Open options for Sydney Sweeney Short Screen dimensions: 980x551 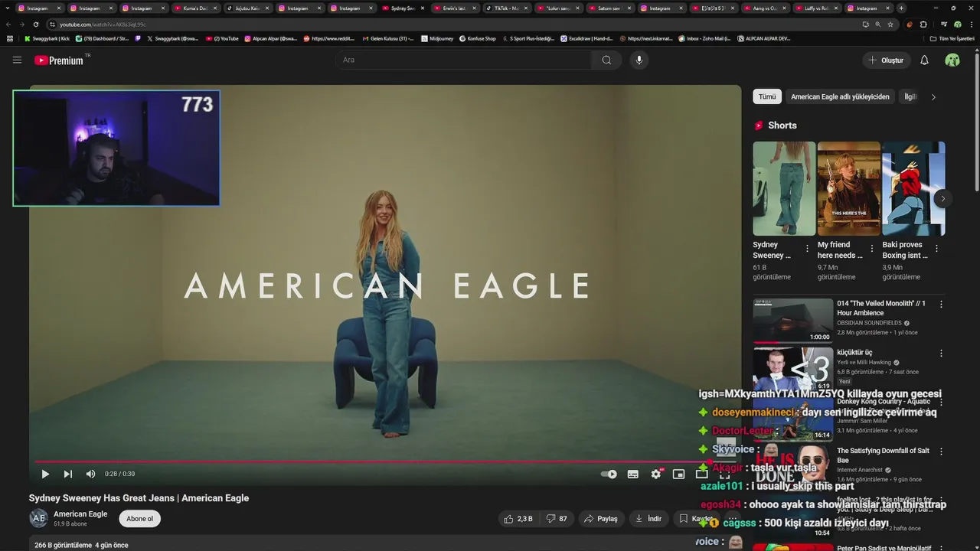pos(807,249)
